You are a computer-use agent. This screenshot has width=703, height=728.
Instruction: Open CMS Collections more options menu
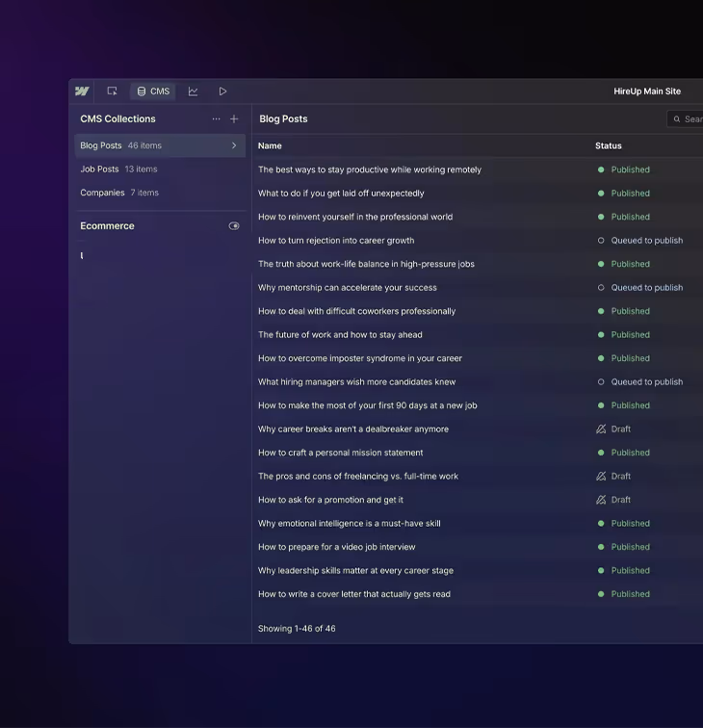point(216,119)
